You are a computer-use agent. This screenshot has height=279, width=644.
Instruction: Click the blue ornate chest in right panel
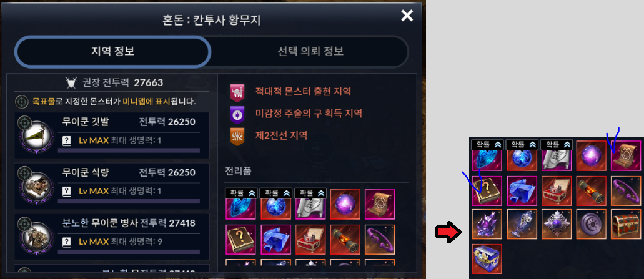click(x=487, y=259)
